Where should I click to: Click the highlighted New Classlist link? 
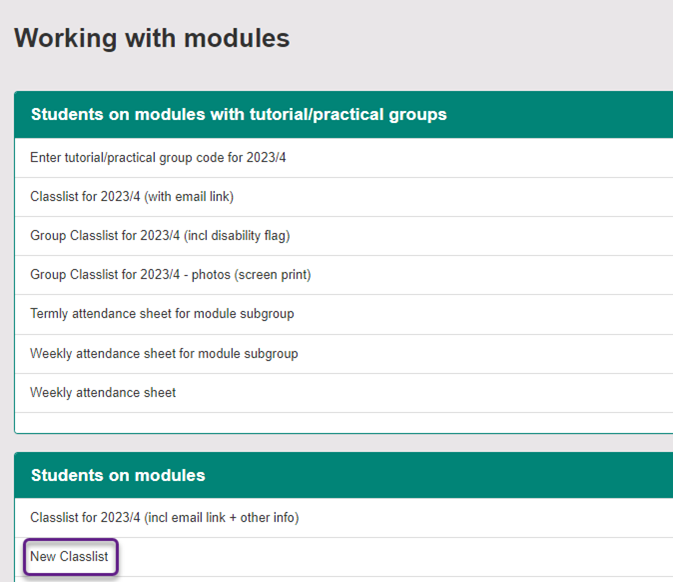pyautogui.click(x=69, y=556)
